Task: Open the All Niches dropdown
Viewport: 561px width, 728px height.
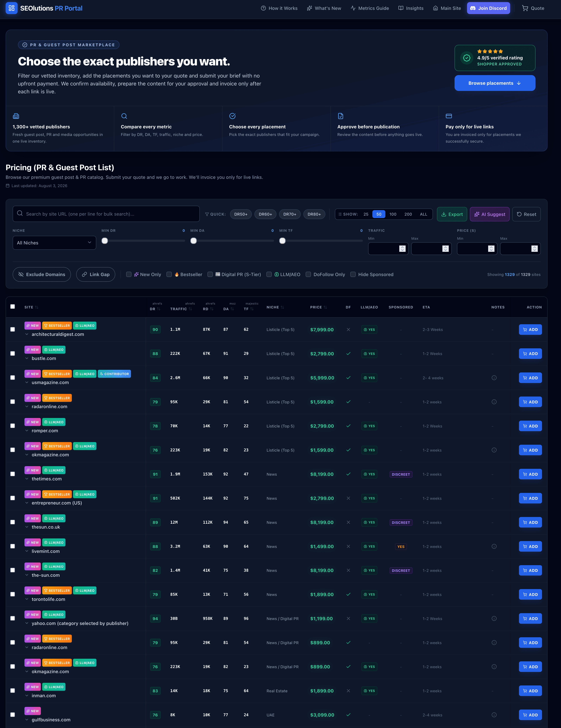Action: [x=54, y=243]
